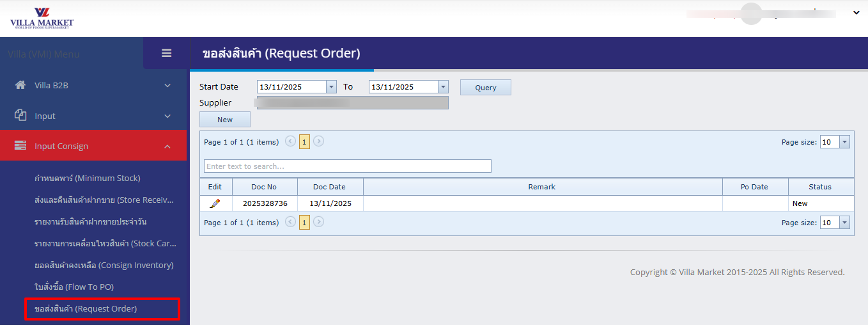Go to previous page in top pager
Image resolution: width=868 pixels, height=325 pixels.
291,141
